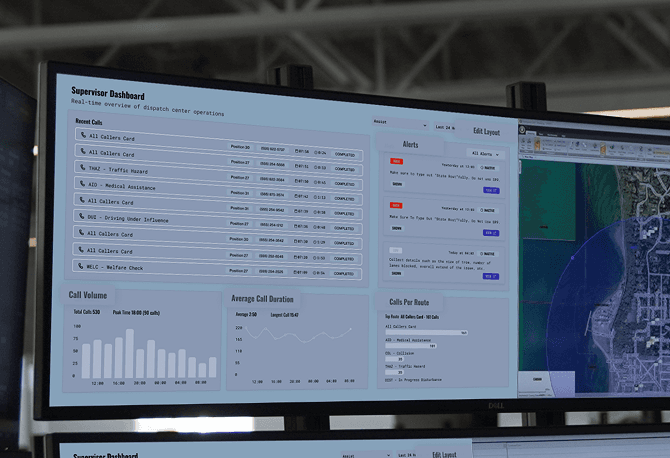Click COMPLETED status in the AID - Medical Assistance row

344,199
